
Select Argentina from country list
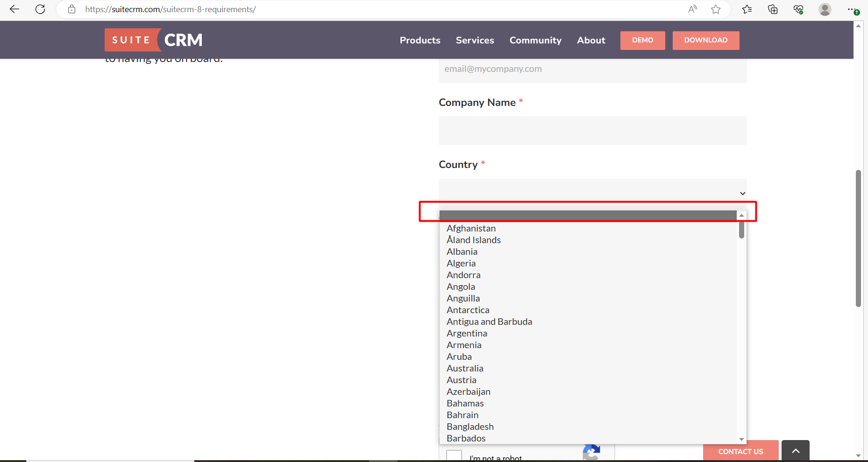tap(588, 333)
